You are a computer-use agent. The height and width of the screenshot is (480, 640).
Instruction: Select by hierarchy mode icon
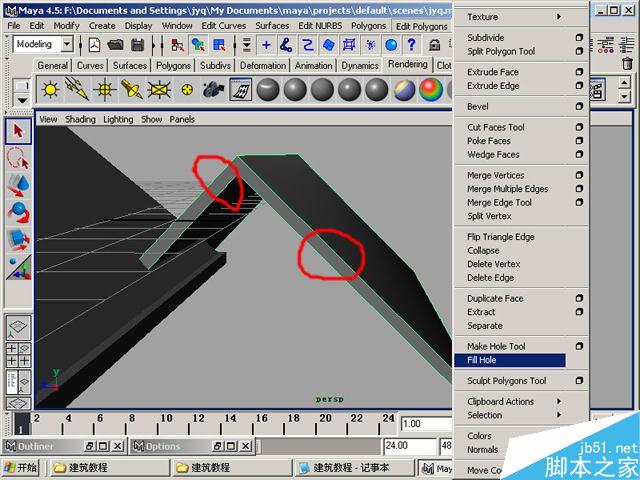(x=177, y=44)
